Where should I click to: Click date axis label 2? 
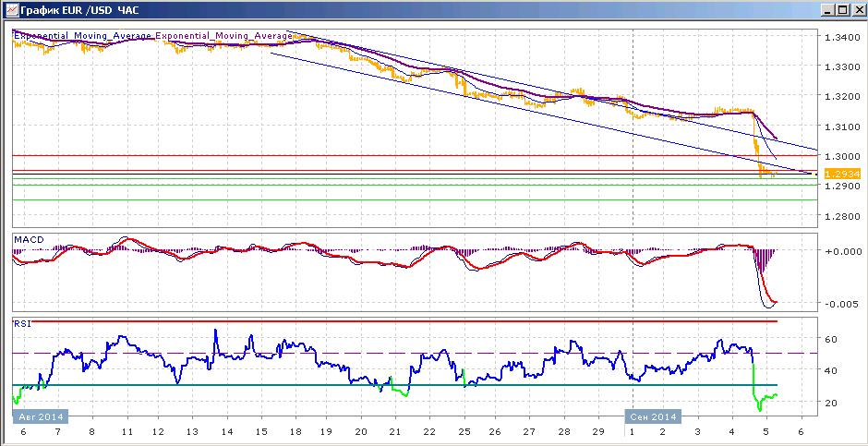pos(664,431)
